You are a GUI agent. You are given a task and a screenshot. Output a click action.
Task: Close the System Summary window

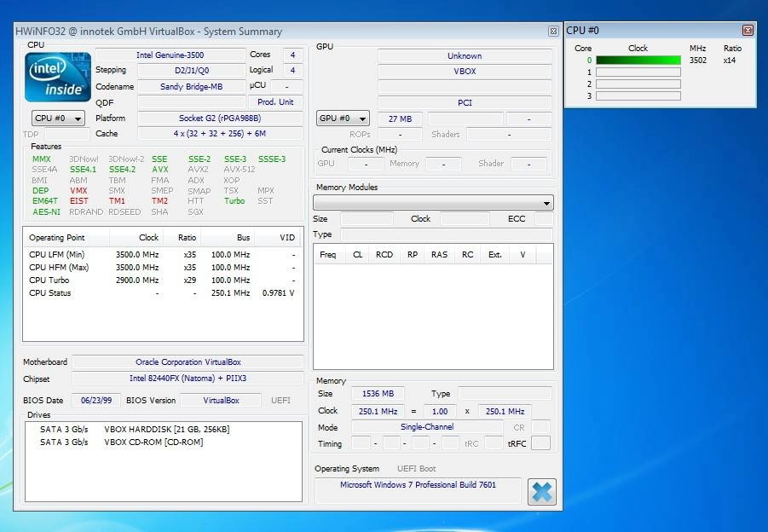(x=553, y=32)
